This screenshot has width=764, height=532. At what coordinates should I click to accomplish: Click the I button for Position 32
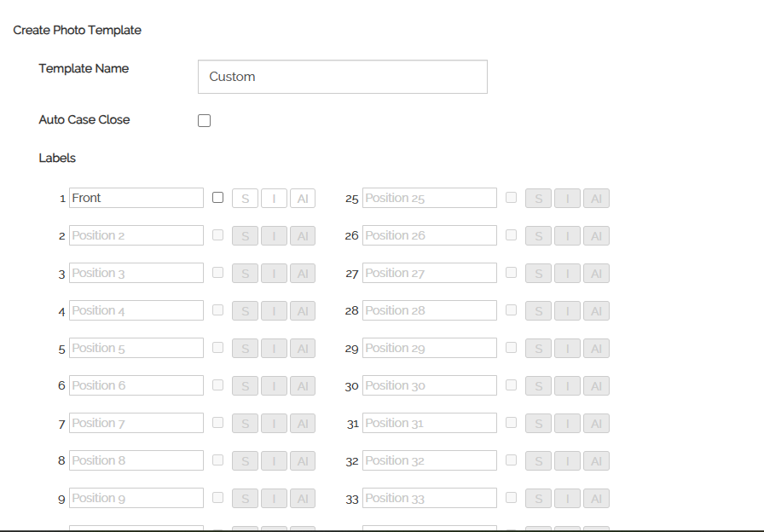[x=567, y=461]
